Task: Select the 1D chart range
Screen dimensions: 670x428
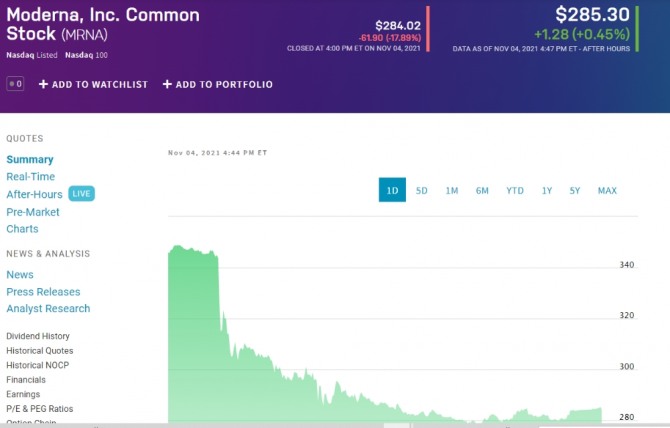Action: click(x=392, y=190)
